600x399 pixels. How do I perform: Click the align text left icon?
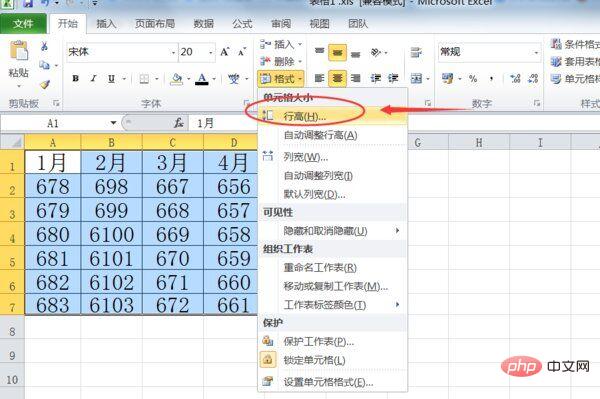pos(320,78)
